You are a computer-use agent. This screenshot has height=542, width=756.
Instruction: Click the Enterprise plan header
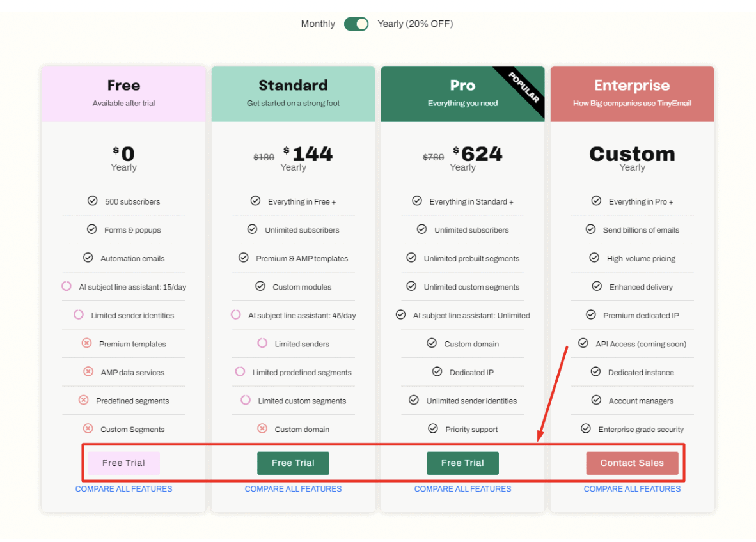click(x=632, y=93)
